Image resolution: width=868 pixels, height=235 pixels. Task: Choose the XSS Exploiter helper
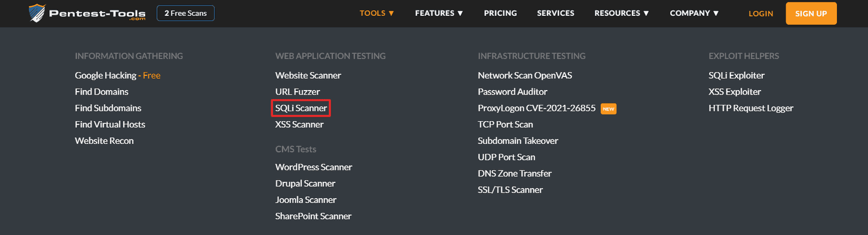[735, 92]
